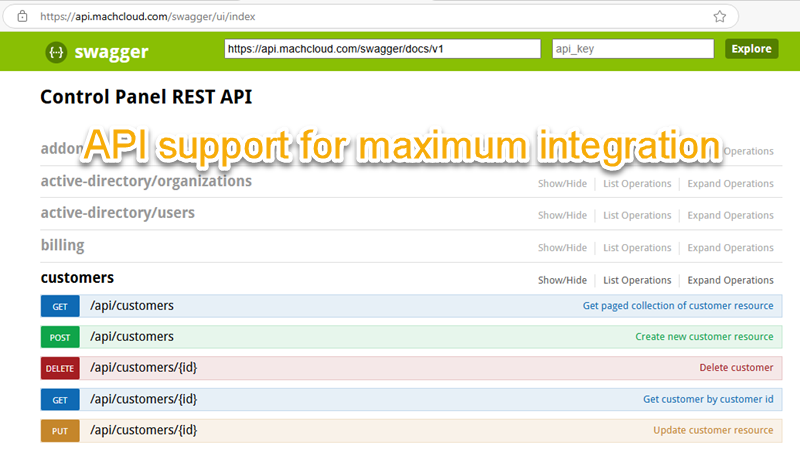Viewport: 800px width, 450px height.
Task: Click the GET badge beside /api/customers
Action: (x=60, y=306)
